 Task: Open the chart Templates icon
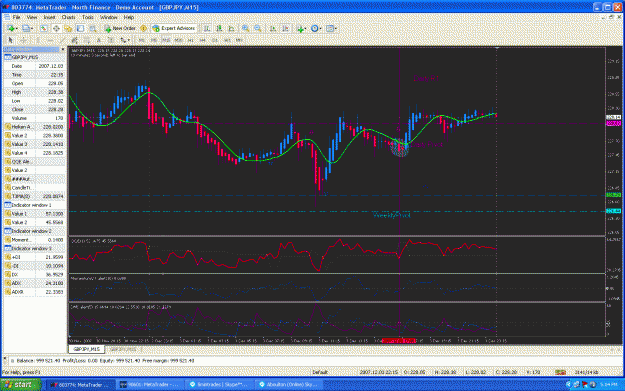pyautogui.click(x=330, y=28)
